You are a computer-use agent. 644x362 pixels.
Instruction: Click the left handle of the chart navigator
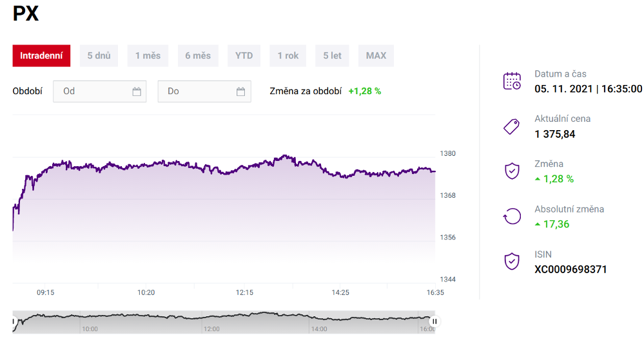tap(14, 321)
